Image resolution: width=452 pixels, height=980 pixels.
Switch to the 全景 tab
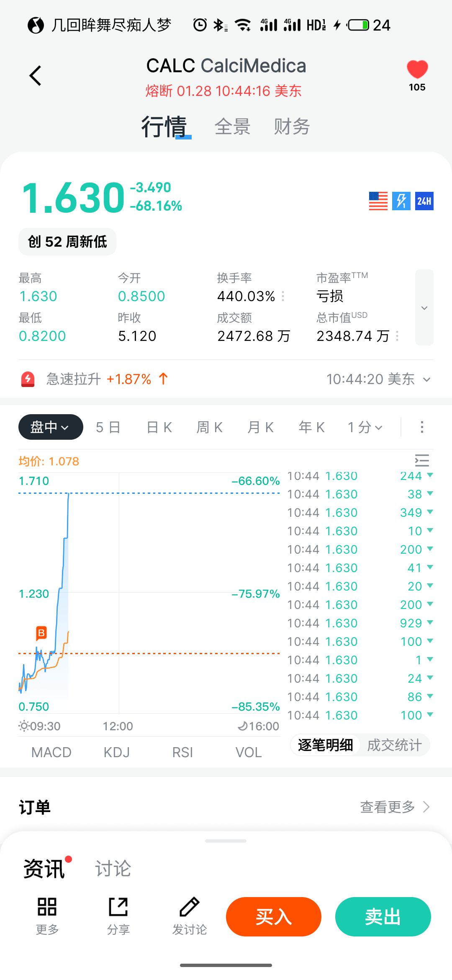(x=233, y=126)
